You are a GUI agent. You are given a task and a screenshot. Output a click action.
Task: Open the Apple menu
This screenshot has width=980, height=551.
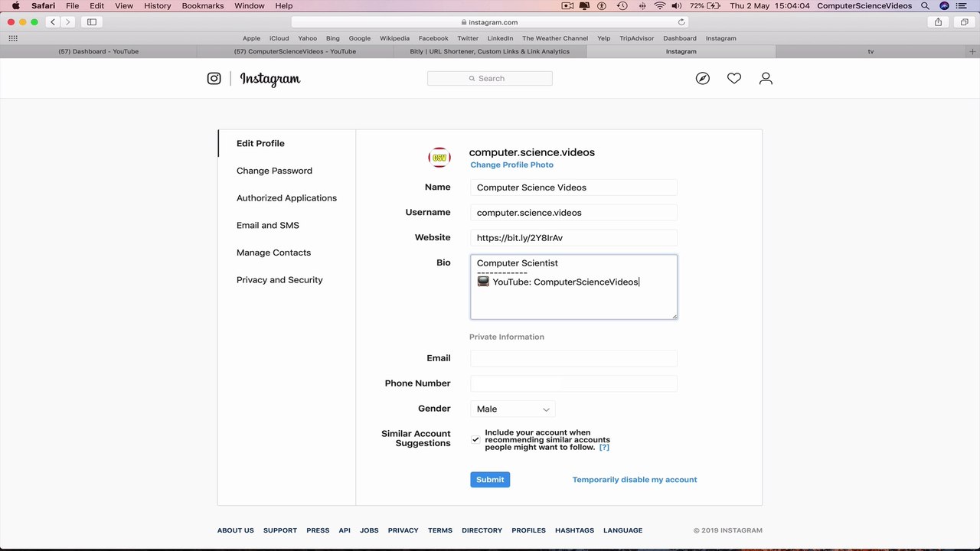click(15, 5)
